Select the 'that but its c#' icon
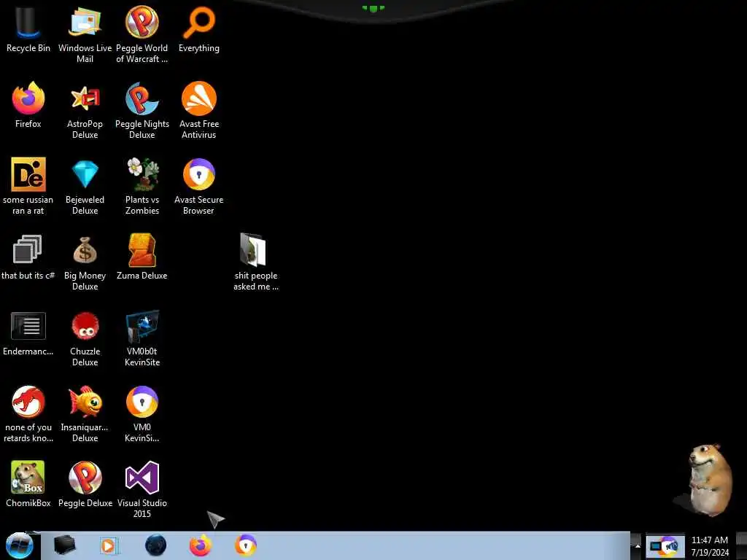This screenshot has width=747, height=560. coord(28,257)
